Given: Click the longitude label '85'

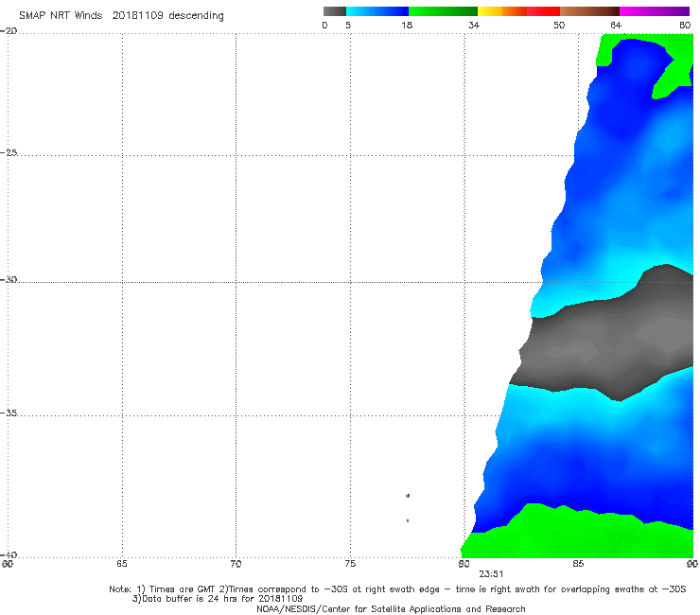Looking at the screenshot, I should [578, 564].
